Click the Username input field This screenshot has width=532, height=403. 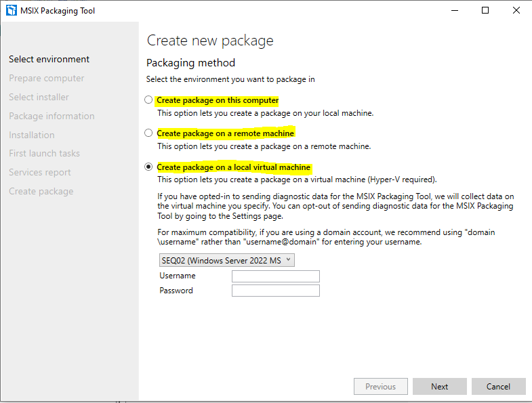click(x=275, y=276)
